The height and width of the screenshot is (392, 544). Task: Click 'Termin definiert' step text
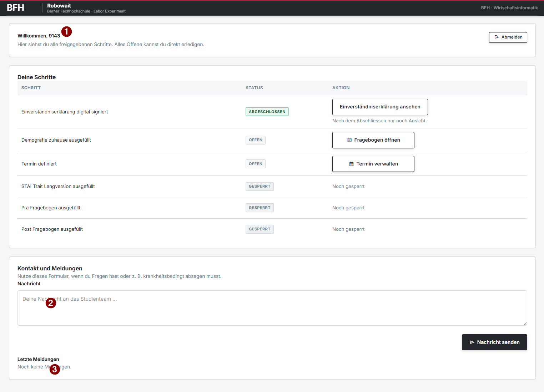click(x=39, y=164)
